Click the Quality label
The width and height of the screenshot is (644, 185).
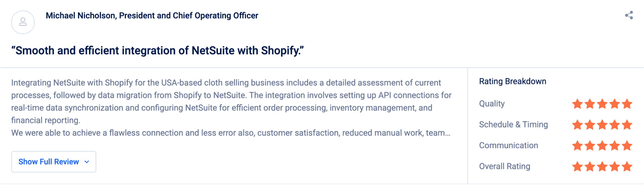click(x=492, y=104)
